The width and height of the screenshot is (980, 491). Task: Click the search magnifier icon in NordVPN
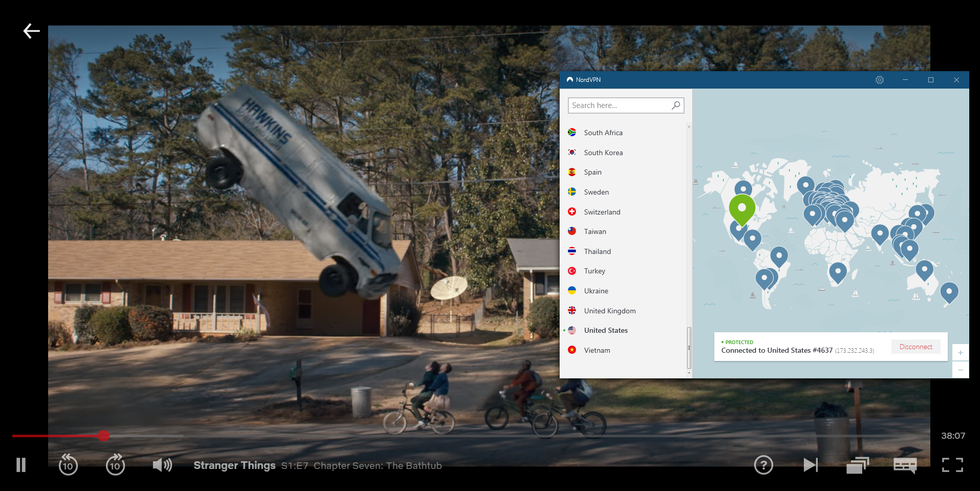click(x=676, y=105)
